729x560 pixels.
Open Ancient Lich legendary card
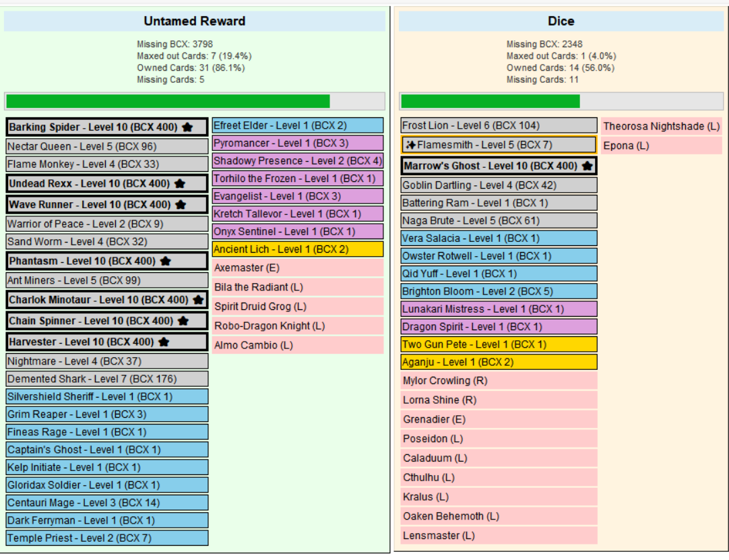[298, 249]
